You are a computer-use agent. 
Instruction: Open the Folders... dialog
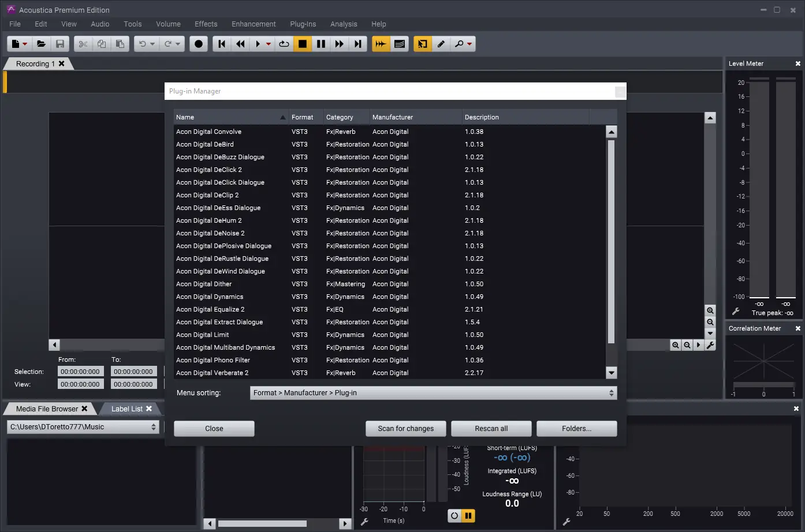click(x=577, y=429)
